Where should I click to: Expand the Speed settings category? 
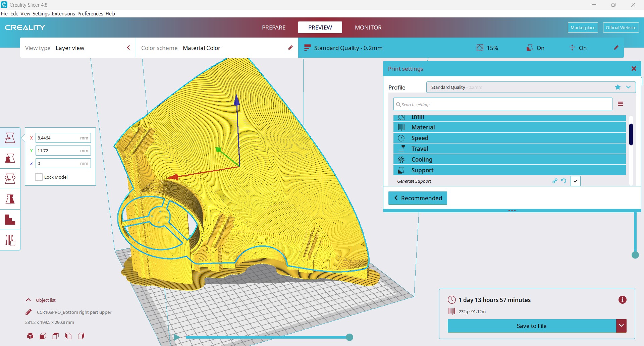(x=509, y=138)
